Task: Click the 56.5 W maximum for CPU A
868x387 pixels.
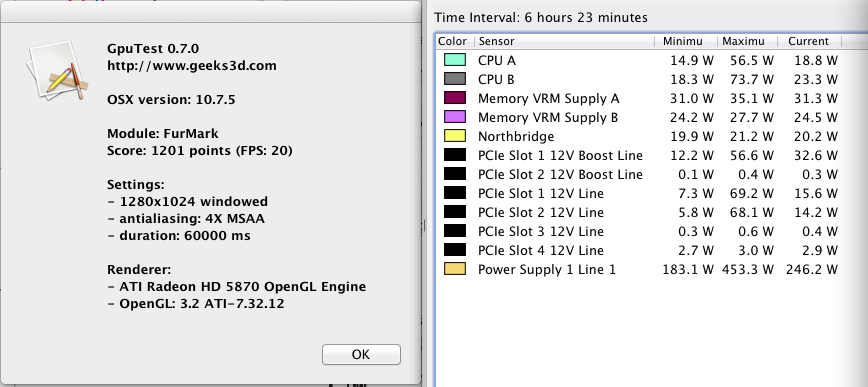Action: pos(752,60)
